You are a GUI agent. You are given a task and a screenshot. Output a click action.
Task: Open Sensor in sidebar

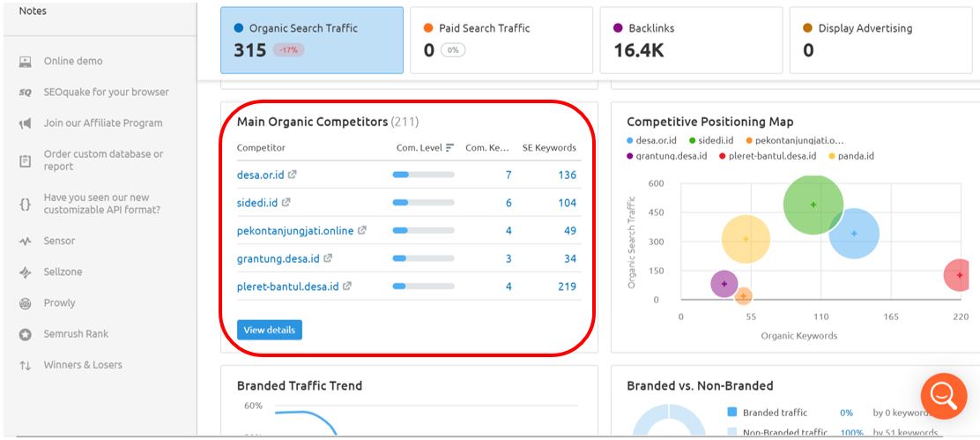[x=59, y=242]
